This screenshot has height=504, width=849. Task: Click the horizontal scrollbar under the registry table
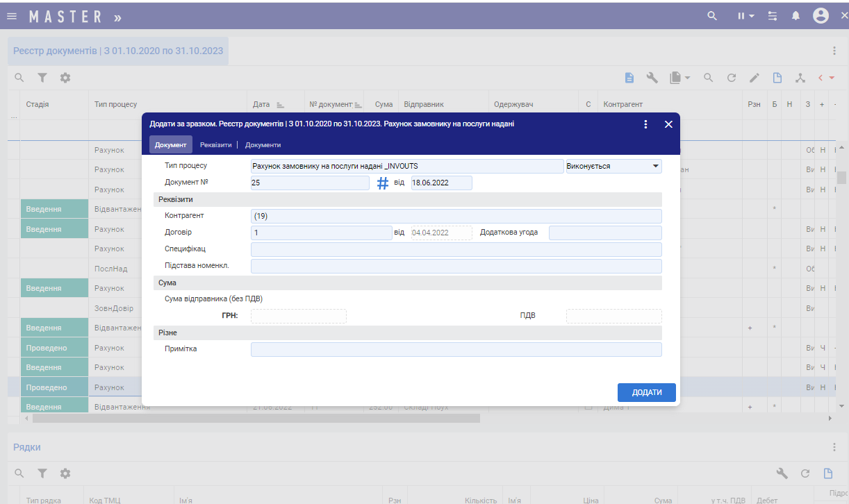click(x=256, y=419)
